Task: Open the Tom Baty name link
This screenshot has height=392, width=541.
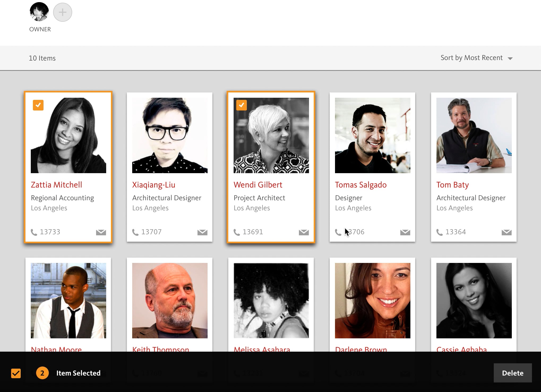Action: coord(452,185)
